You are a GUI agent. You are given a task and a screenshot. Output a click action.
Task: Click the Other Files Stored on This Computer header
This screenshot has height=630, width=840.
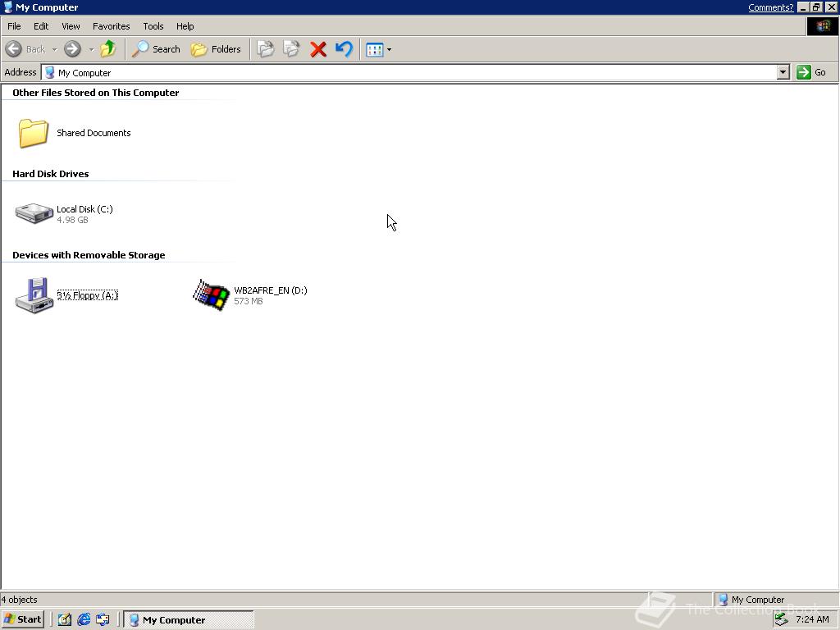95,93
